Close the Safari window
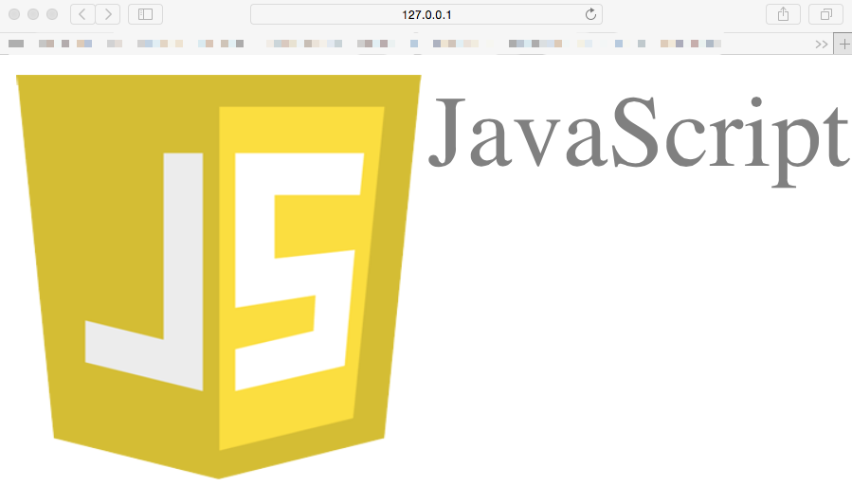The image size is (852, 504). click(14, 14)
